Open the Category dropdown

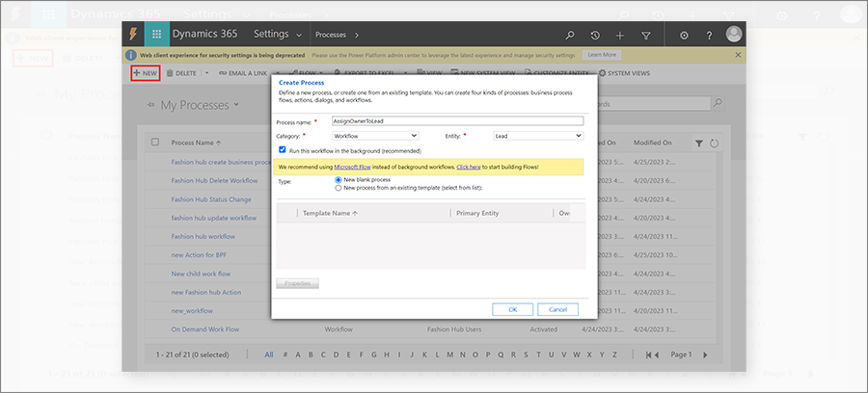[x=375, y=136]
